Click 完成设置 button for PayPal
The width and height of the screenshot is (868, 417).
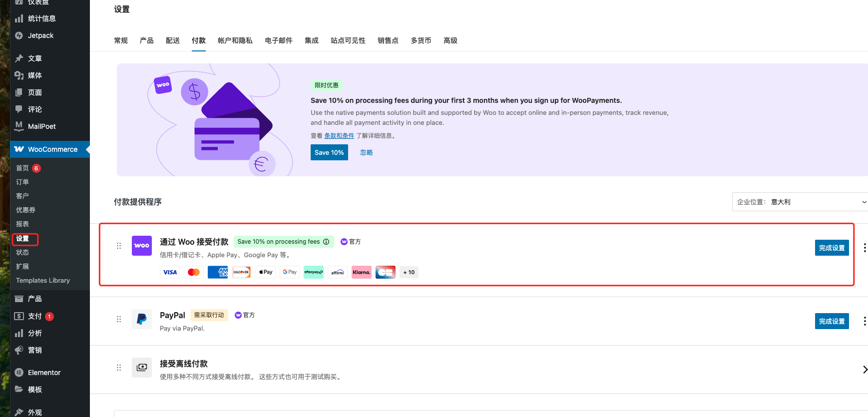(832, 321)
